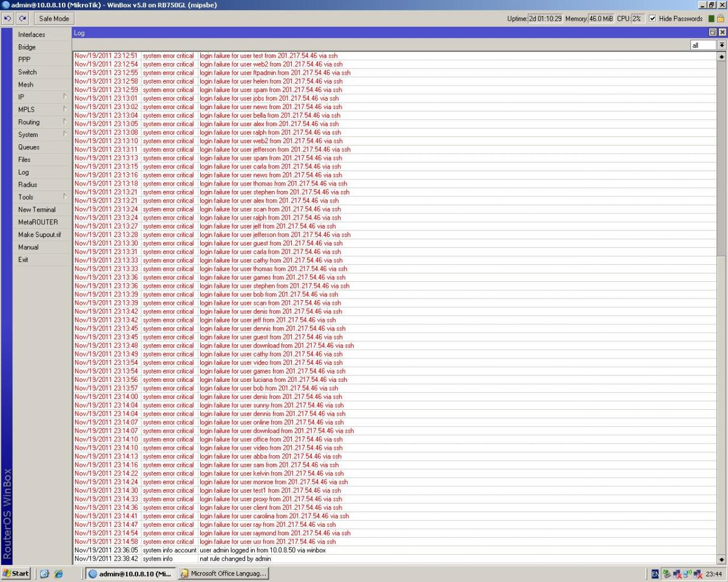Screen dimensions: 728x582
Task: Expand the Tools submenu
Action: [65, 196]
